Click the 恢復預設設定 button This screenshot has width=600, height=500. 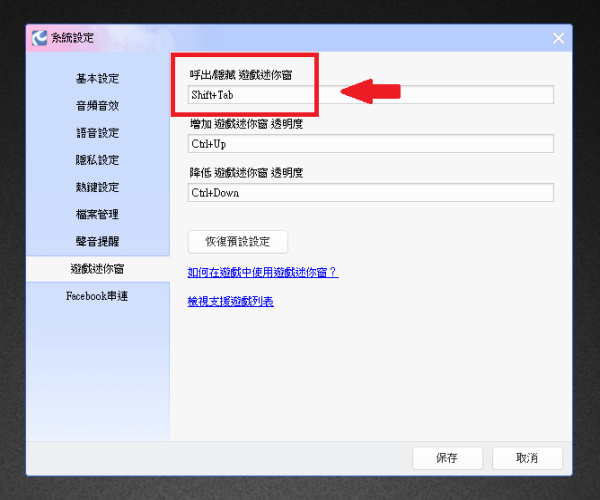tap(238, 242)
